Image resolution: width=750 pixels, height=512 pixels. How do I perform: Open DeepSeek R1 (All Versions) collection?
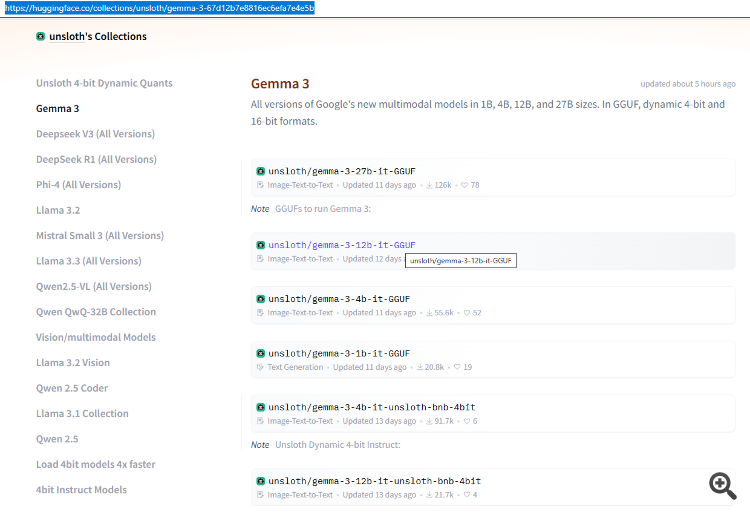tap(96, 159)
